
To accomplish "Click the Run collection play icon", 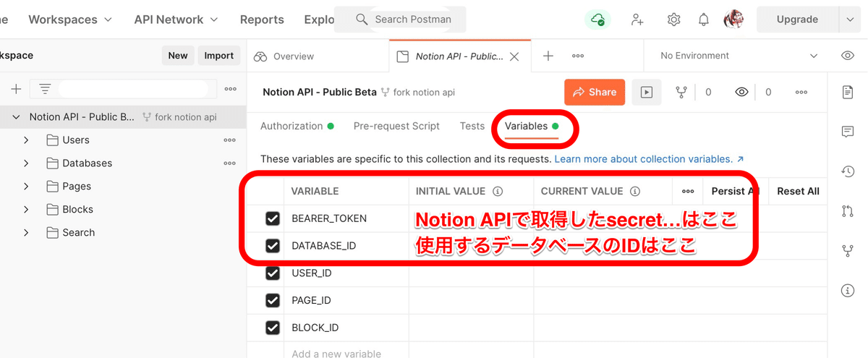I will (x=647, y=92).
